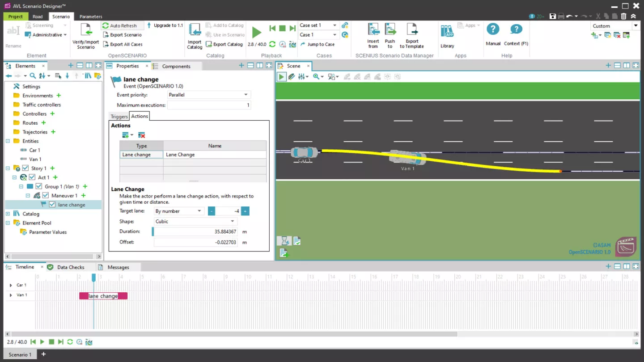Expand the Catalog tree node
Image resolution: width=644 pixels, height=362 pixels.
click(8, 214)
